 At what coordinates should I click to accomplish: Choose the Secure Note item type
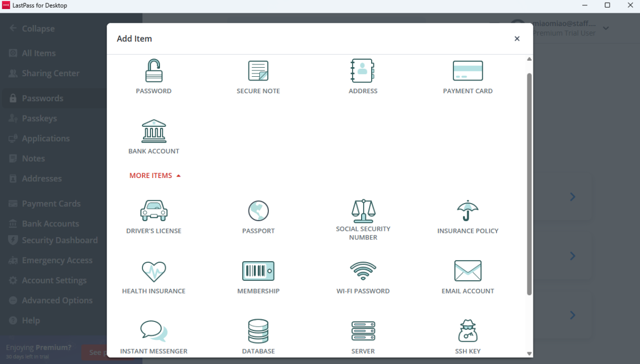pos(258,71)
